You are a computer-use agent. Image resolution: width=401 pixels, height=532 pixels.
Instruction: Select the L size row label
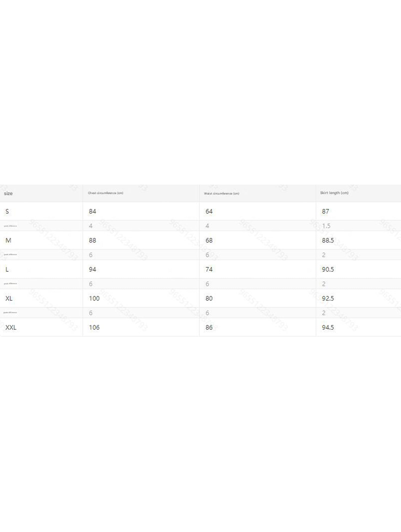(x=7, y=269)
